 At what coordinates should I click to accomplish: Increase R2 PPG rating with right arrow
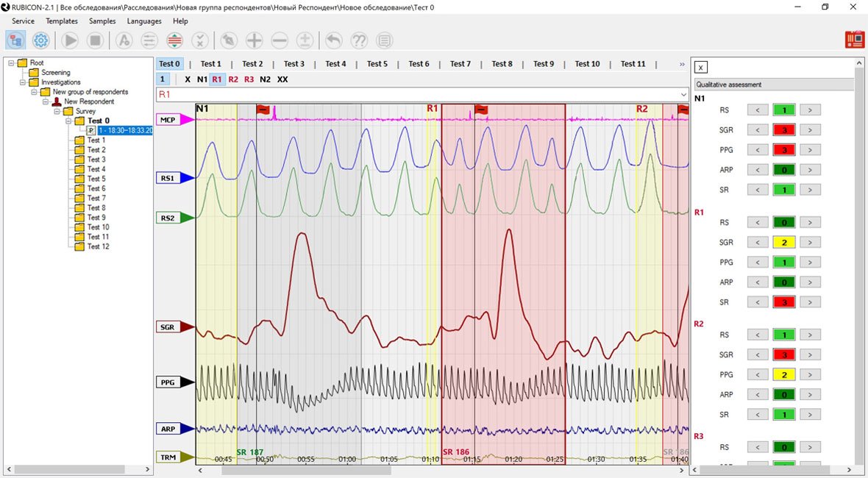[810, 375]
